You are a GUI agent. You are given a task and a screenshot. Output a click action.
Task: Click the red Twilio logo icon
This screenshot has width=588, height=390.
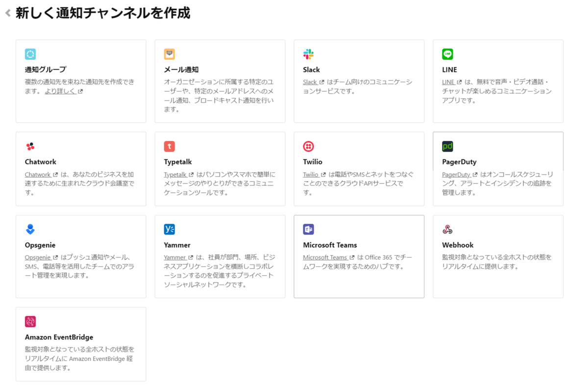pos(309,146)
